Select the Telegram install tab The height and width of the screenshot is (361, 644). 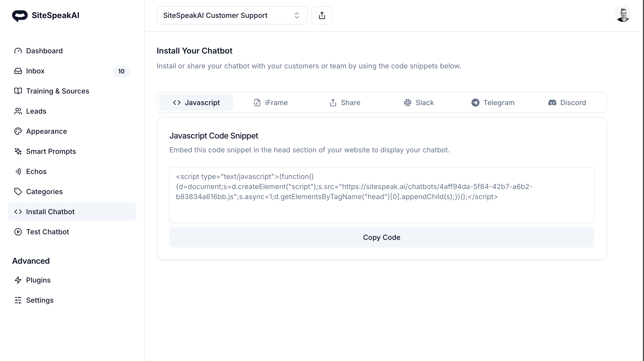click(x=493, y=103)
